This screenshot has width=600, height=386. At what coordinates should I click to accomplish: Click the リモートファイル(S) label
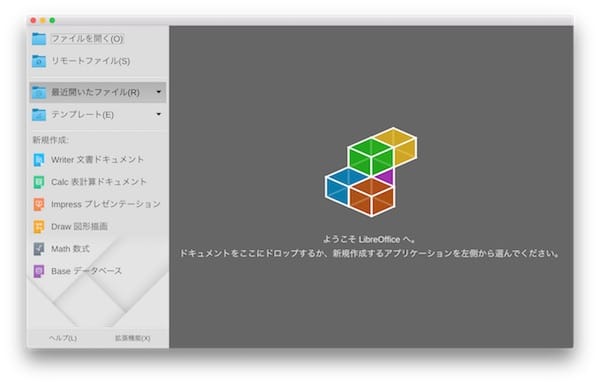(x=91, y=61)
